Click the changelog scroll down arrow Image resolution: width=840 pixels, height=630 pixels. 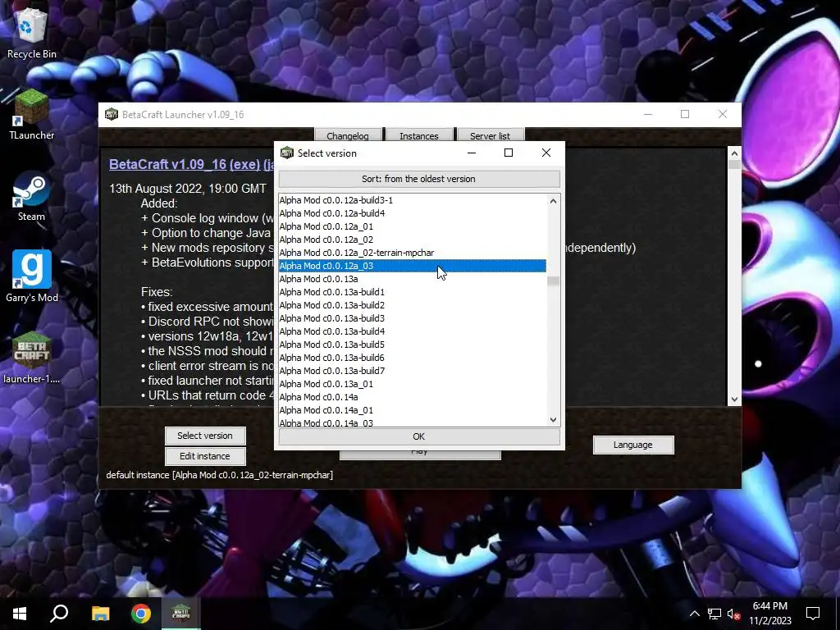tap(734, 399)
